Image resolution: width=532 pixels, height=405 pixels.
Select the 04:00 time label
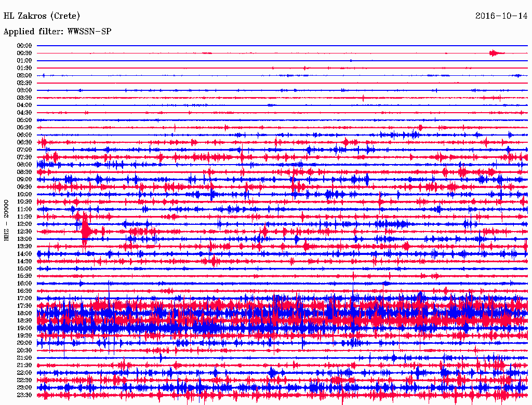24,105
